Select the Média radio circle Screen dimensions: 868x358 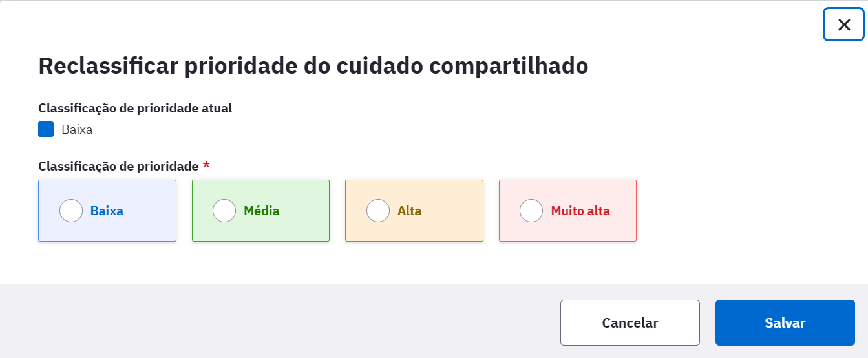click(x=224, y=211)
